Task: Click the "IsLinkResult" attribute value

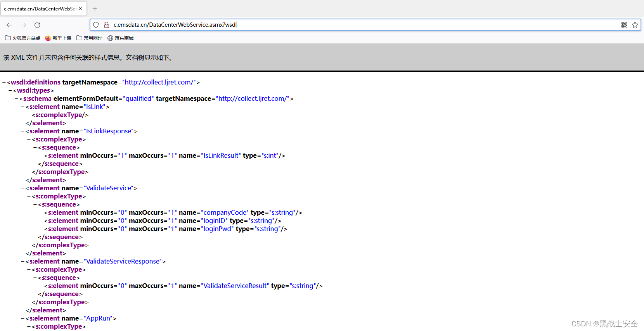Action: pyautogui.click(x=221, y=155)
